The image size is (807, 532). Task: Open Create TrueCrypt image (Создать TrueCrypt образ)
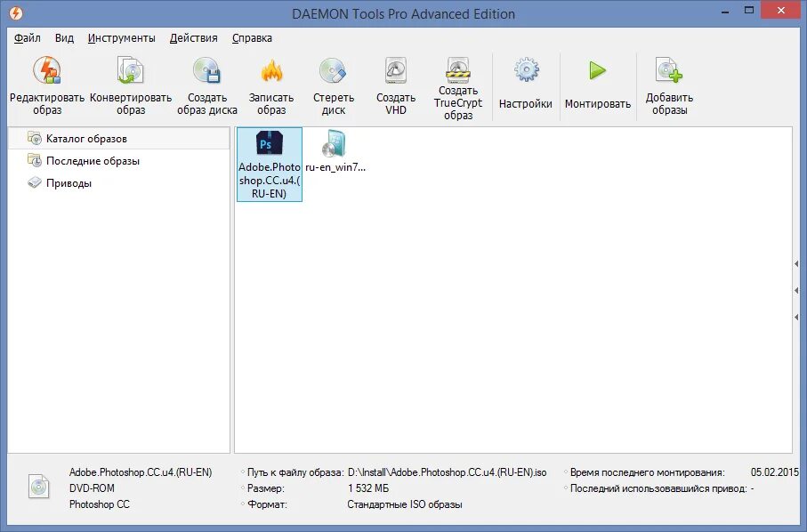(x=458, y=69)
